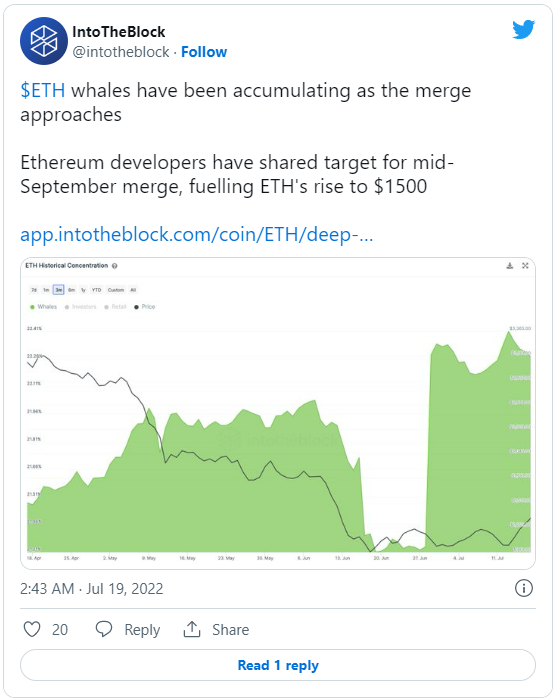The image size is (556, 698).
Task: Click the share upload arrow icon
Action: tap(192, 629)
